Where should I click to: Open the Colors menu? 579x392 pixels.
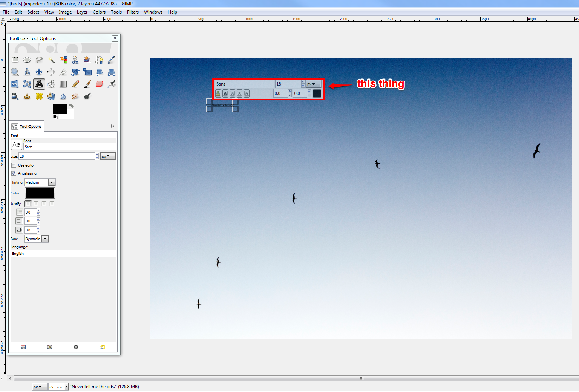pos(99,12)
